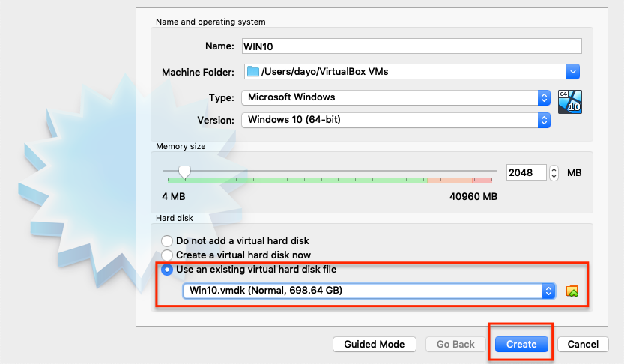Click the Cancel button

[x=583, y=344]
